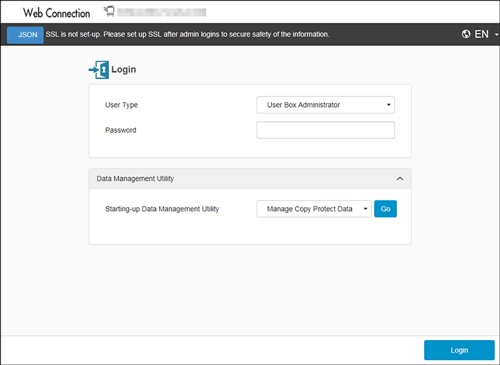This screenshot has width=500, height=365.
Task: Click the printer device icon in header
Action: (x=109, y=11)
